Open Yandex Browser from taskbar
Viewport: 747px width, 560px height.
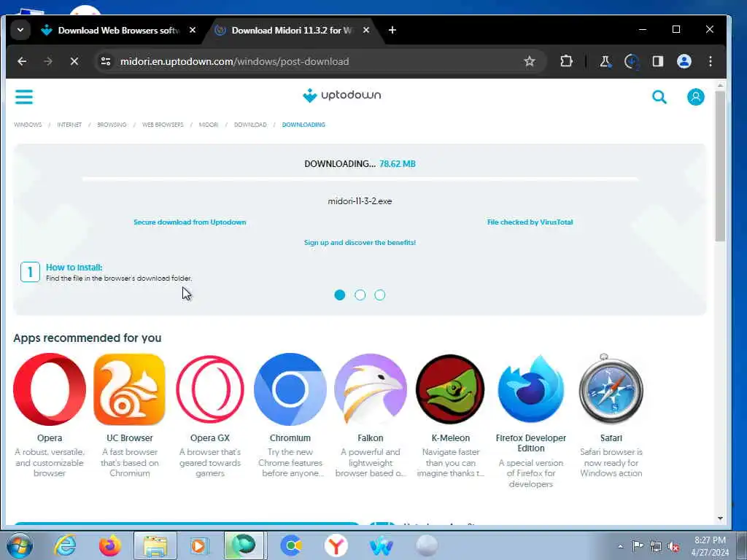tap(336, 545)
